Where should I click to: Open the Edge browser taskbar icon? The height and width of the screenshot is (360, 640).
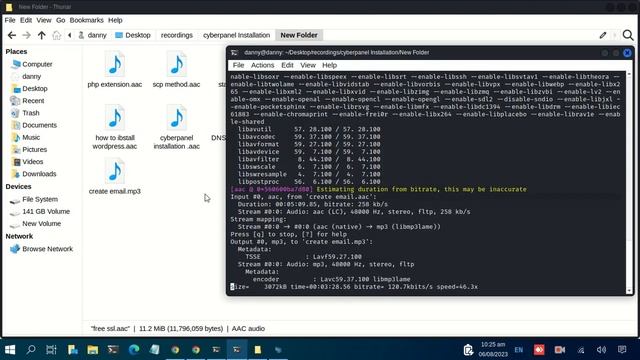coord(134,350)
